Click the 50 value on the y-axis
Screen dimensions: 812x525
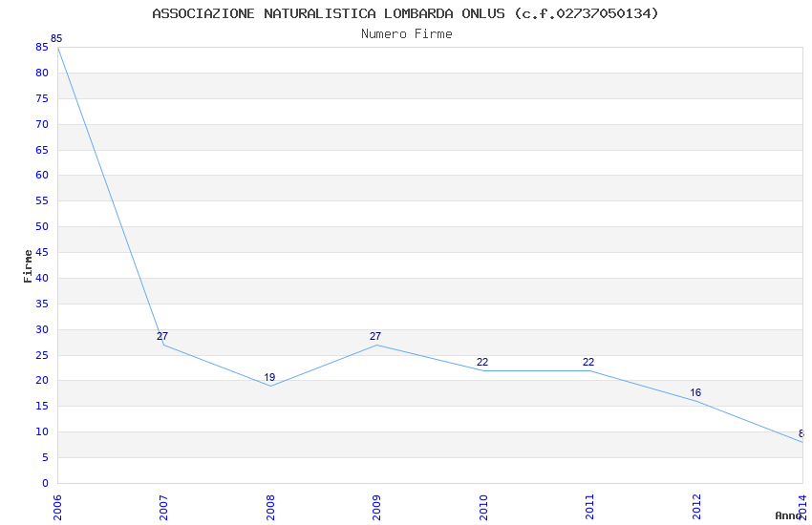42,226
